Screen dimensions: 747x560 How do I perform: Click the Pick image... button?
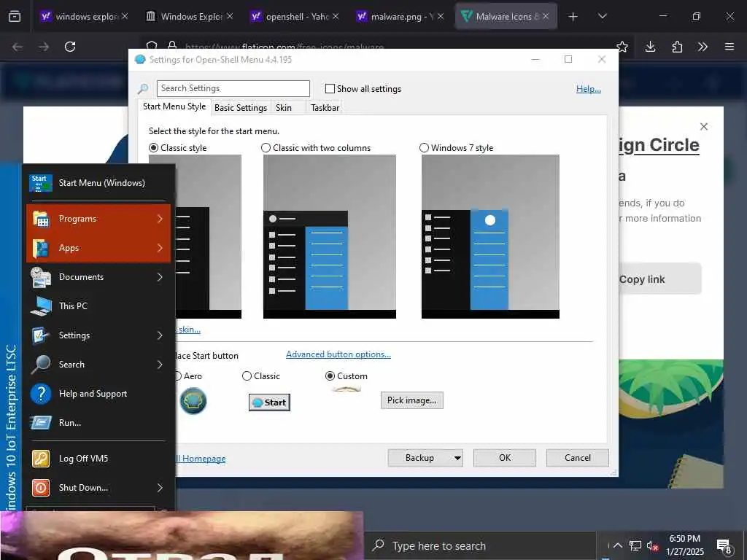click(x=412, y=400)
